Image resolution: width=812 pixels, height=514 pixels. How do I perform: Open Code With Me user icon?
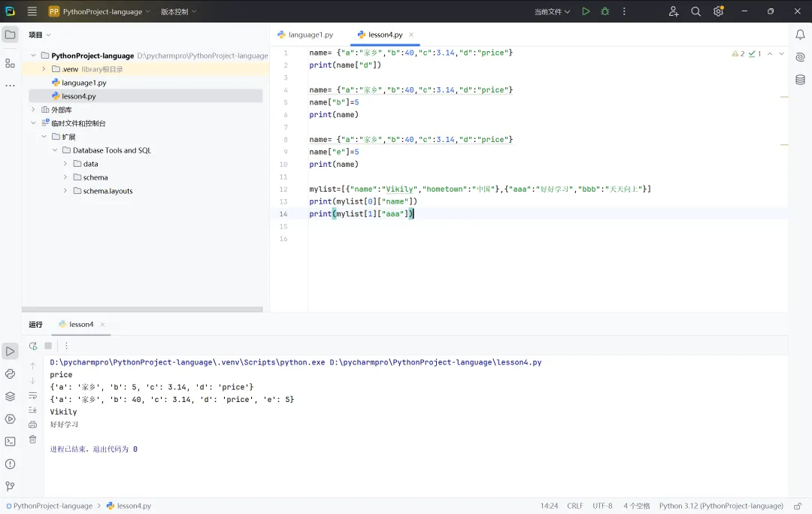point(673,11)
